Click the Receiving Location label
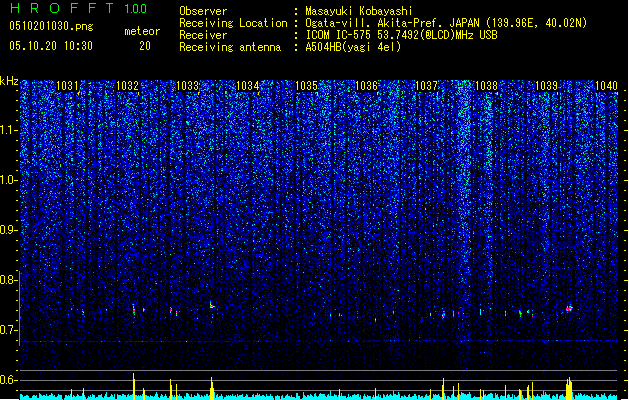This screenshot has height=400, width=629. click(233, 23)
